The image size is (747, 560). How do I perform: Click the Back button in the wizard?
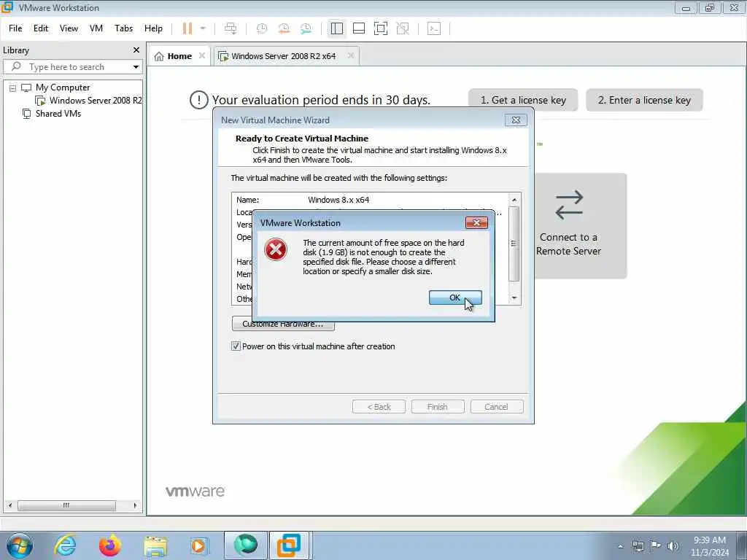[x=379, y=407]
